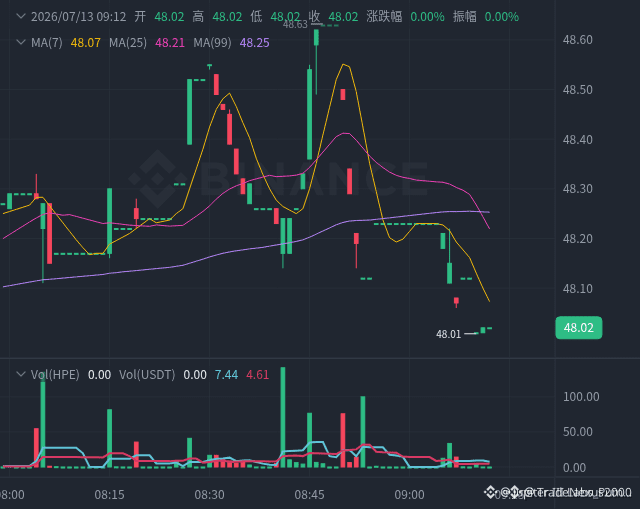The height and width of the screenshot is (509, 640).
Task: Click the 08:15 time axis label
Action: (109, 495)
